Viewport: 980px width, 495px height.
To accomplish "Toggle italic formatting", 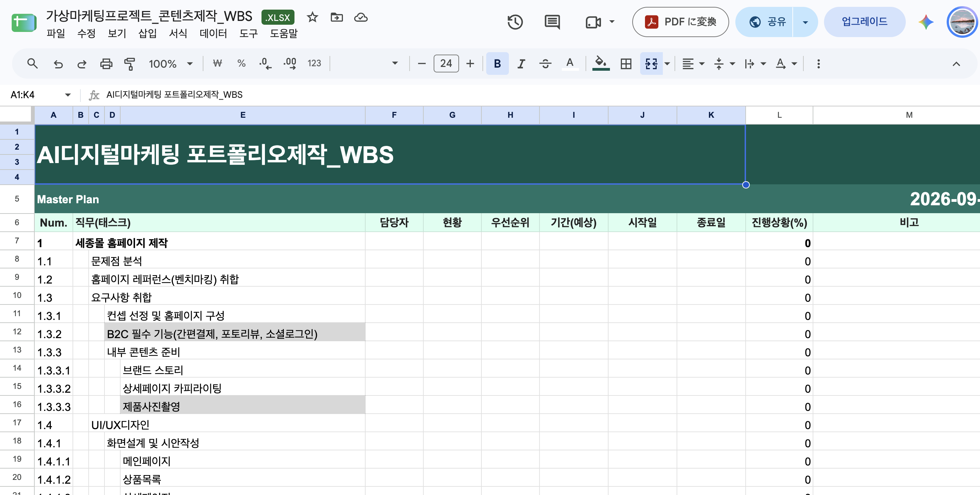I will coord(521,64).
